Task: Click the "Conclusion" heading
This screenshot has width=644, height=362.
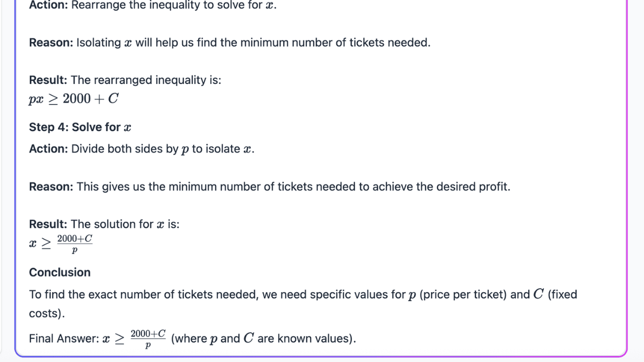Action: click(x=59, y=273)
